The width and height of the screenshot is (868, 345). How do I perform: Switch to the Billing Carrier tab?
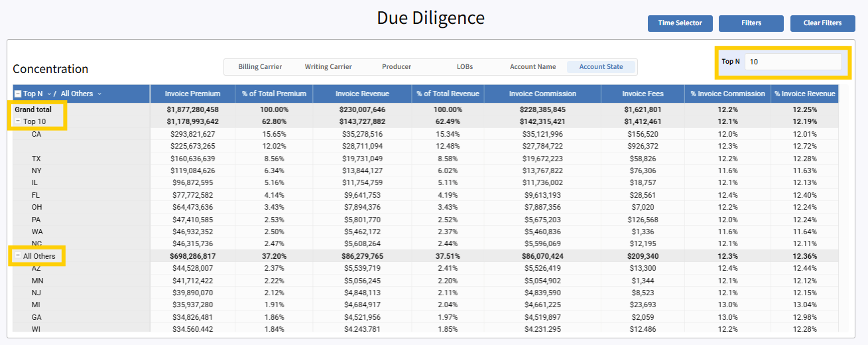coord(260,67)
